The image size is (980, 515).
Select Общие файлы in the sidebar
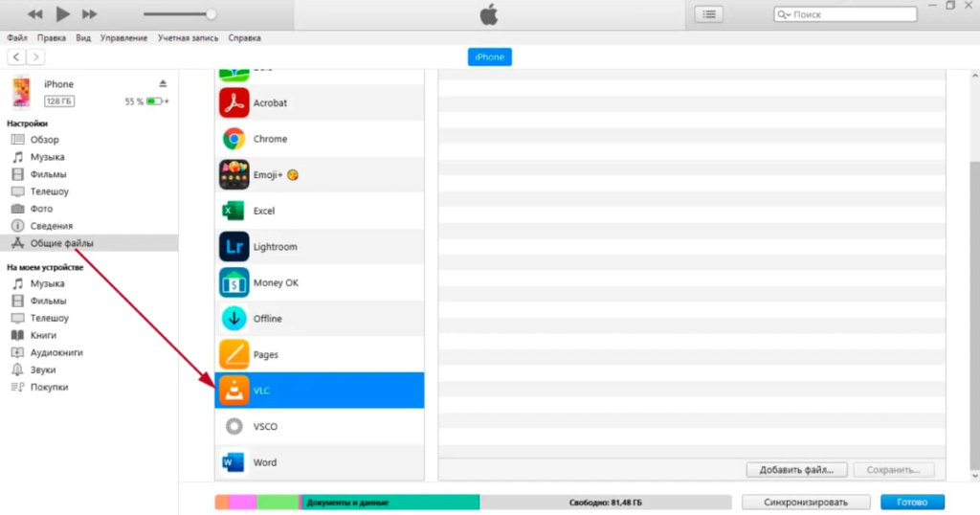click(89, 243)
